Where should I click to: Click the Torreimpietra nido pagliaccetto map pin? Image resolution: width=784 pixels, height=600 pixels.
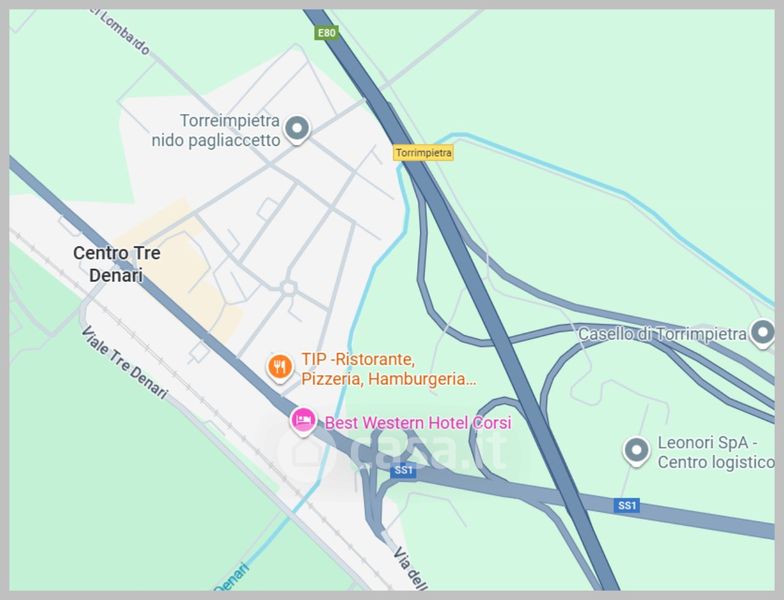[297, 130]
